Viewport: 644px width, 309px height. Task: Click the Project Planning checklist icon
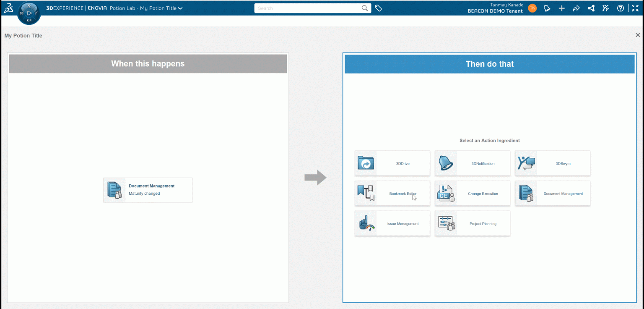point(447,223)
